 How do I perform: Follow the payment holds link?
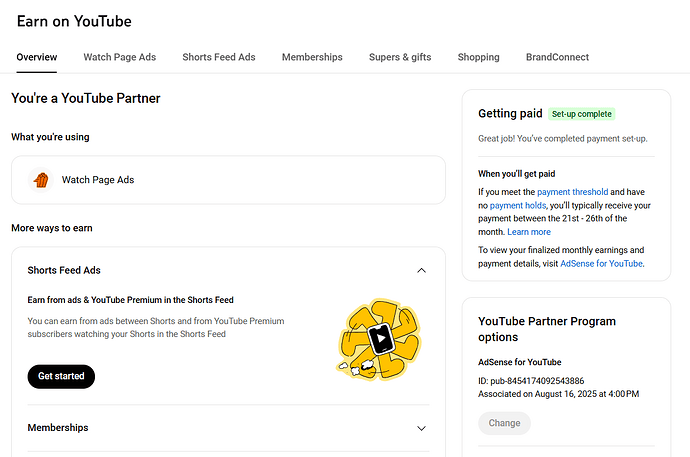[x=518, y=205]
